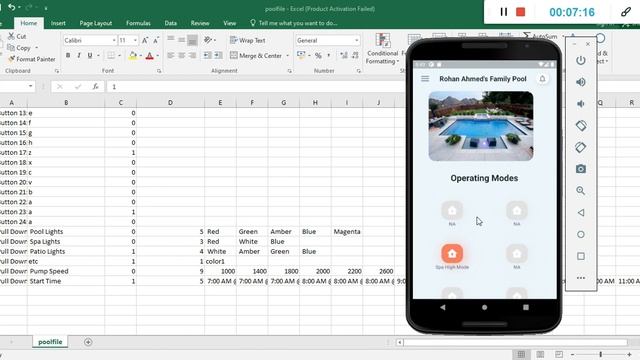Open the Formulas ribbon tab
The height and width of the screenshot is (360, 640).
[x=138, y=23]
